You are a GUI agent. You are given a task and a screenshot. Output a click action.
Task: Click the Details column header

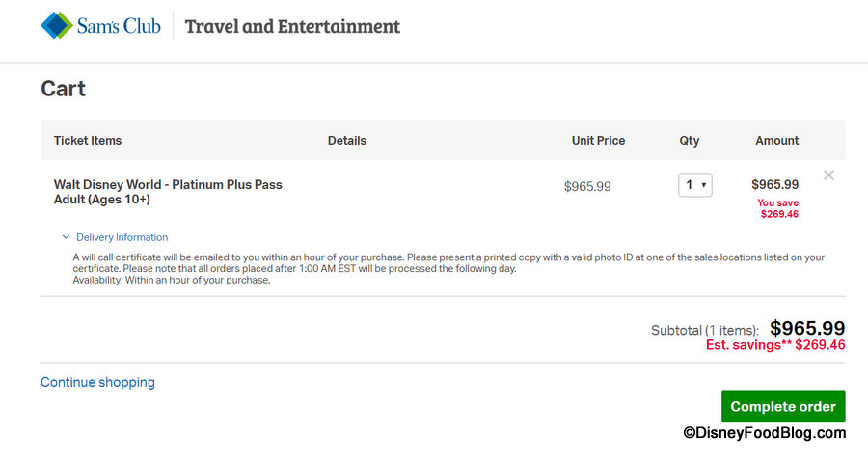347,141
